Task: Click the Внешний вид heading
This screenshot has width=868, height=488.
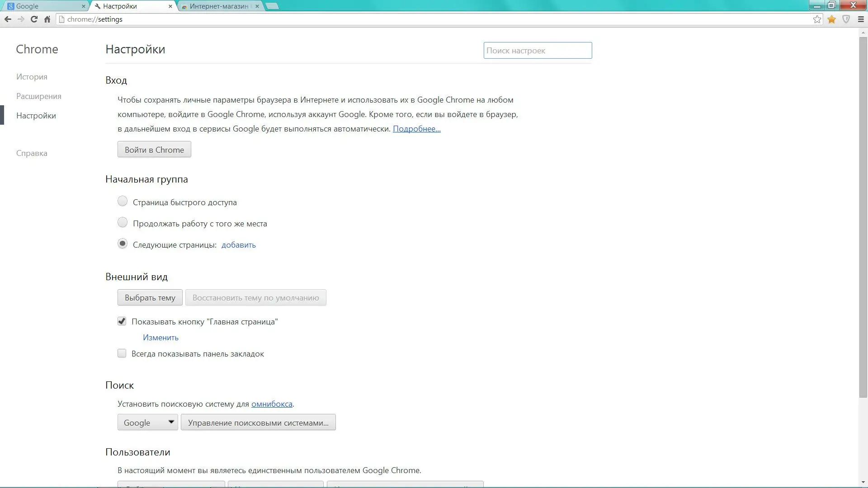Action: click(137, 277)
